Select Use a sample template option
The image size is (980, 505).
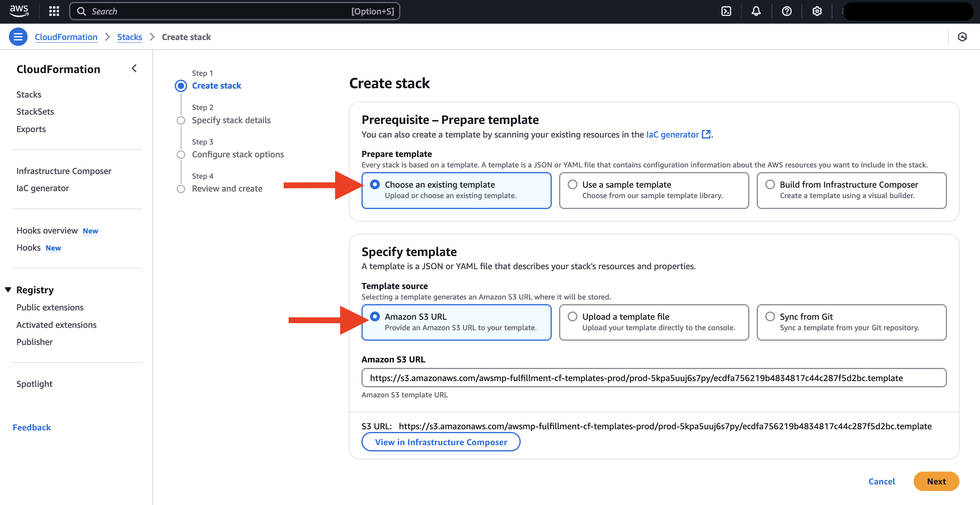(654, 190)
